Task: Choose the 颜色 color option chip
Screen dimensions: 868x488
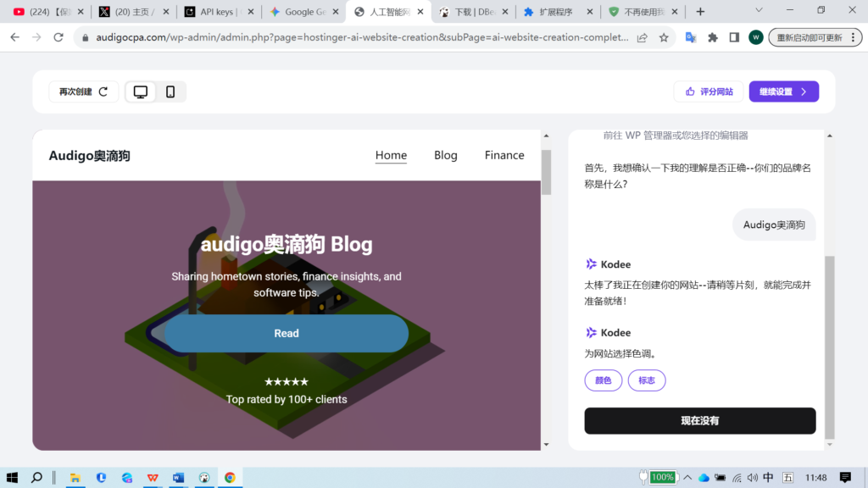Action: click(603, 380)
